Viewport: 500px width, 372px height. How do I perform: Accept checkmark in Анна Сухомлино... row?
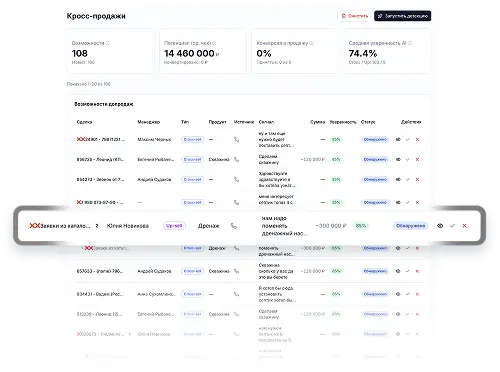pyautogui.click(x=408, y=294)
